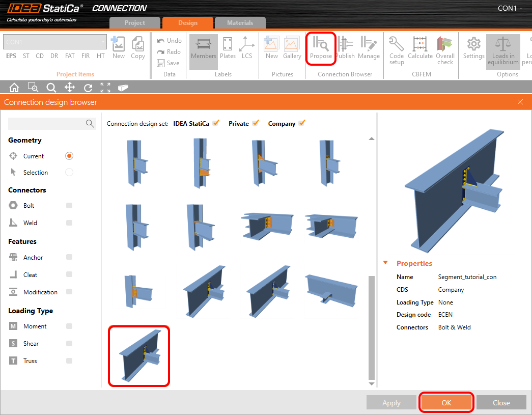Viewport: 532px width, 415px height.
Task: Activate the zoom window tool
Action: [33, 88]
